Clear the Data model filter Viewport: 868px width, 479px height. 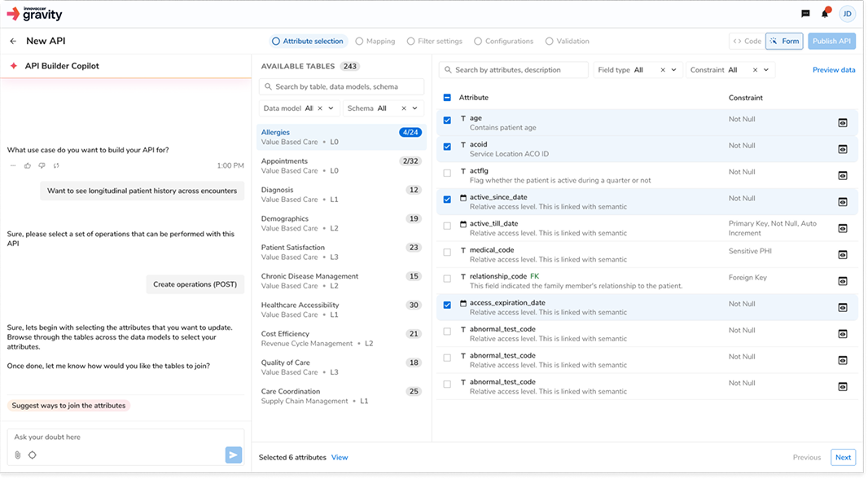320,108
